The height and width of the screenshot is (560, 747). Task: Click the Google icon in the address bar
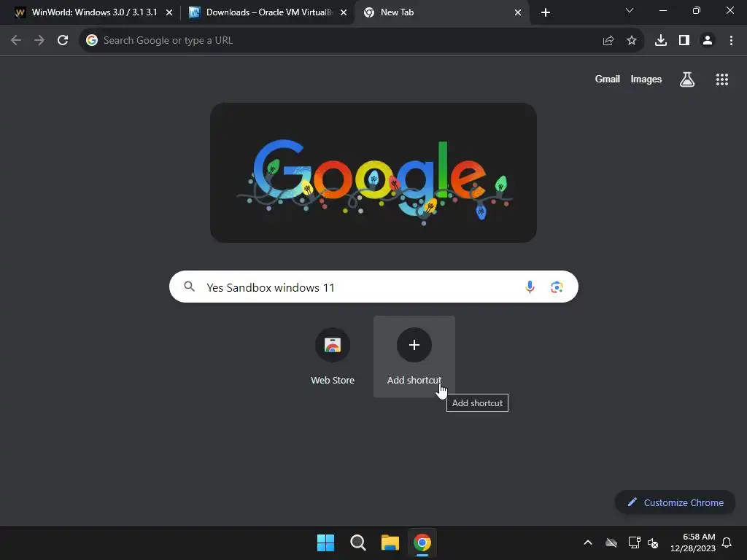click(x=92, y=41)
